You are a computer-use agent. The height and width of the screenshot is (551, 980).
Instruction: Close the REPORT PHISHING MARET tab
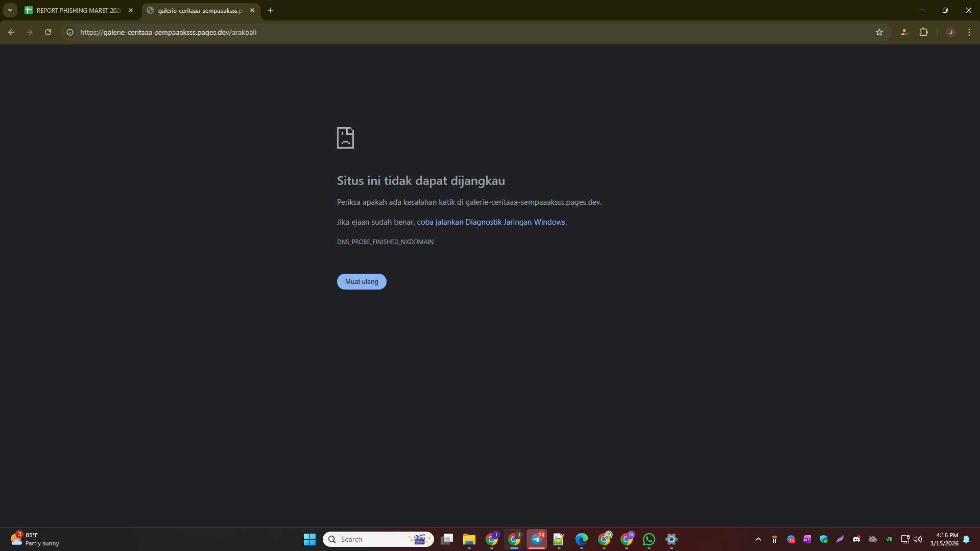tap(131, 10)
